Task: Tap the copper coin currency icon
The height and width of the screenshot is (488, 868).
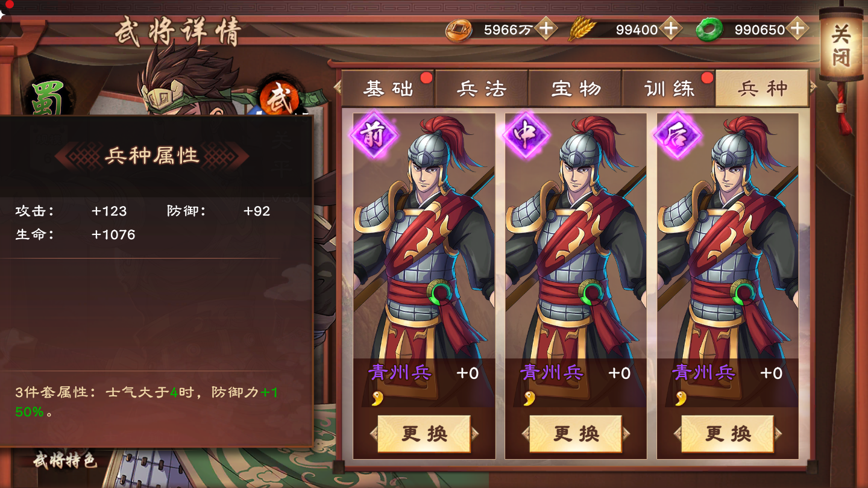Action: (459, 29)
